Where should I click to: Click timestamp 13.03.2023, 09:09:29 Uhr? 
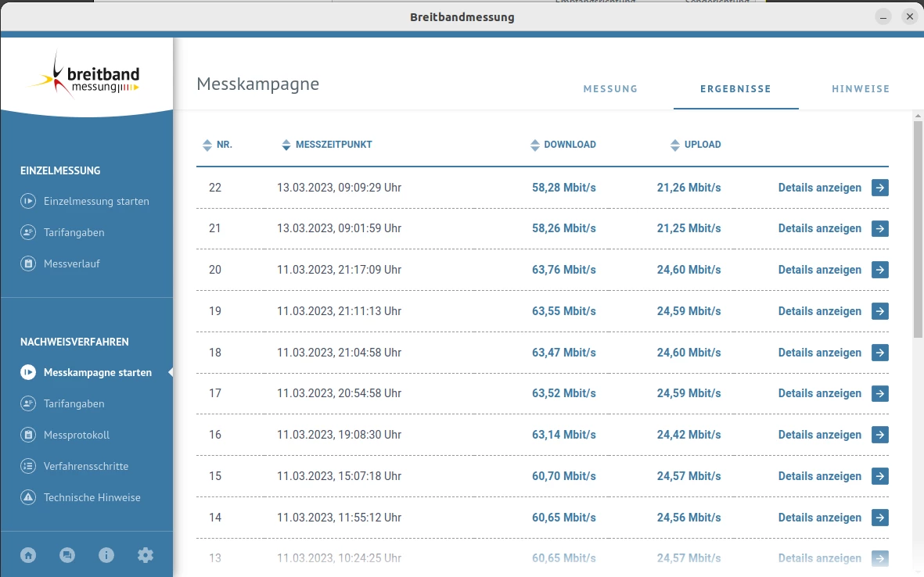[339, 188]
